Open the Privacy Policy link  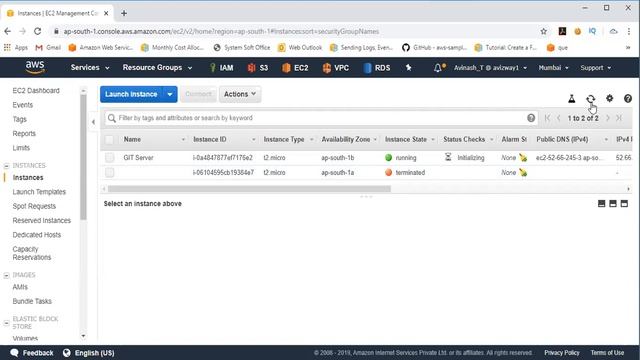click(562, 353)
